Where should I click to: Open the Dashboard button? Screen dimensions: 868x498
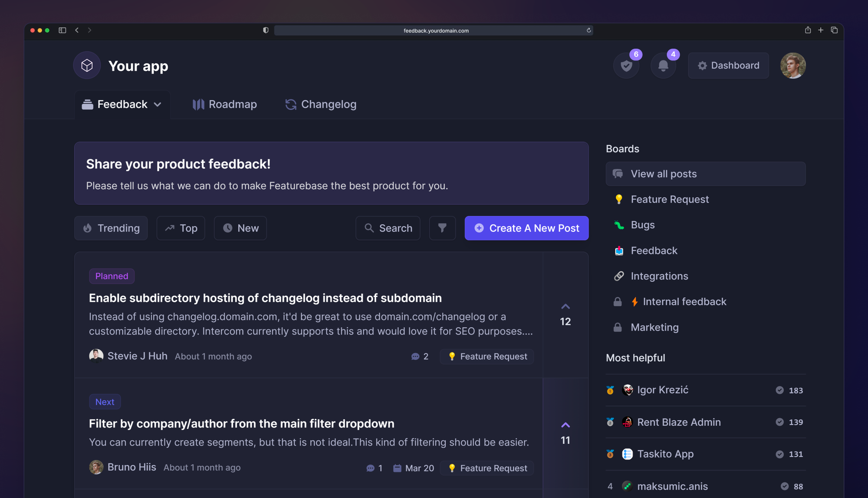(x=728, y=65)
